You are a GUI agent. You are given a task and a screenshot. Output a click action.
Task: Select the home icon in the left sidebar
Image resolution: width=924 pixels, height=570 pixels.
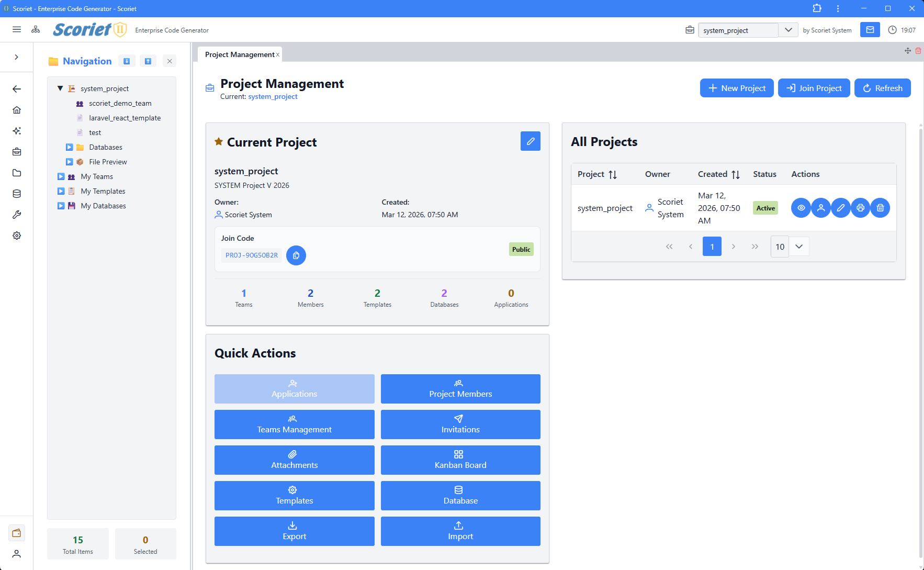pyautogui.click(x=17, y=110)
